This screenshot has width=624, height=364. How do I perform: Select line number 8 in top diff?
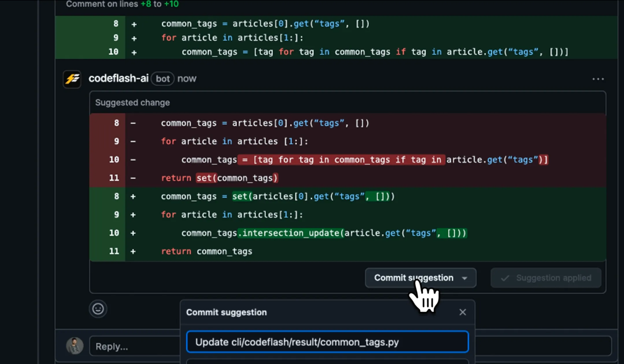(x=116, y=24)
